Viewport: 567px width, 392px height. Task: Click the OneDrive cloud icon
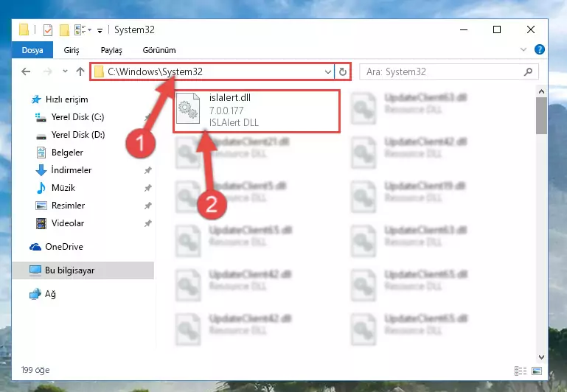(35, 247)
